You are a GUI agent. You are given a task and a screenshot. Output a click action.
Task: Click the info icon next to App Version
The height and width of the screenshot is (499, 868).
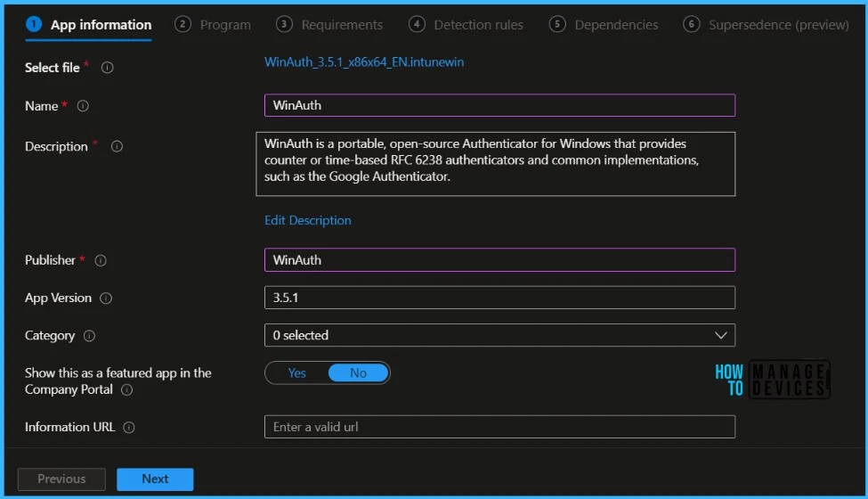tap(106, 298)
